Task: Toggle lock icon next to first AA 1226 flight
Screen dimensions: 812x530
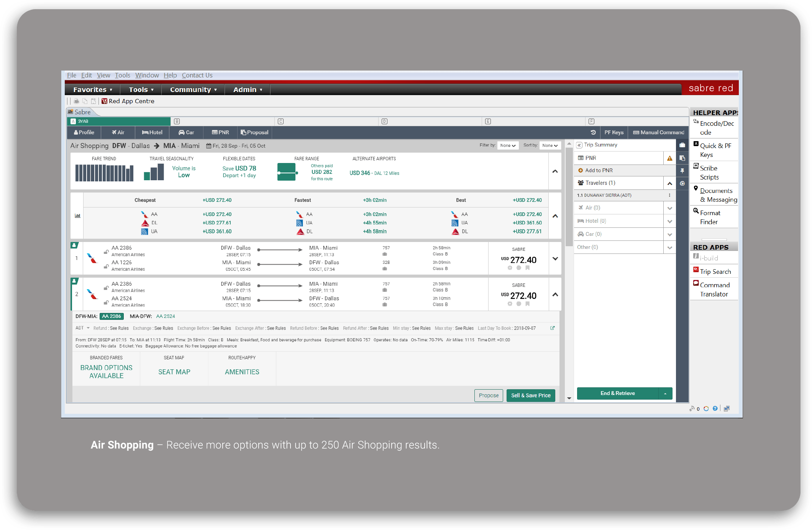Action: point(106,266)
